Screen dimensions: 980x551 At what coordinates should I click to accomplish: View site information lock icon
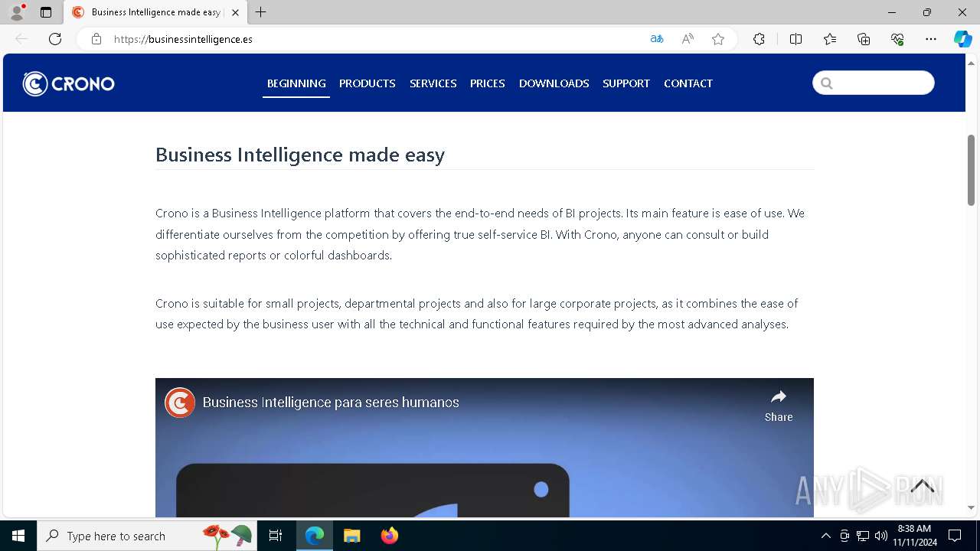tap(96, 39)
